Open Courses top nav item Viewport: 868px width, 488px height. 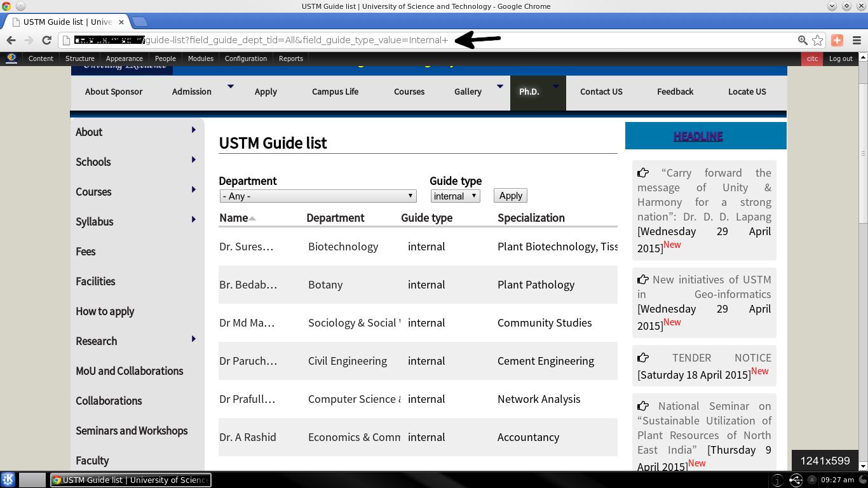click(x=409, y=91)
